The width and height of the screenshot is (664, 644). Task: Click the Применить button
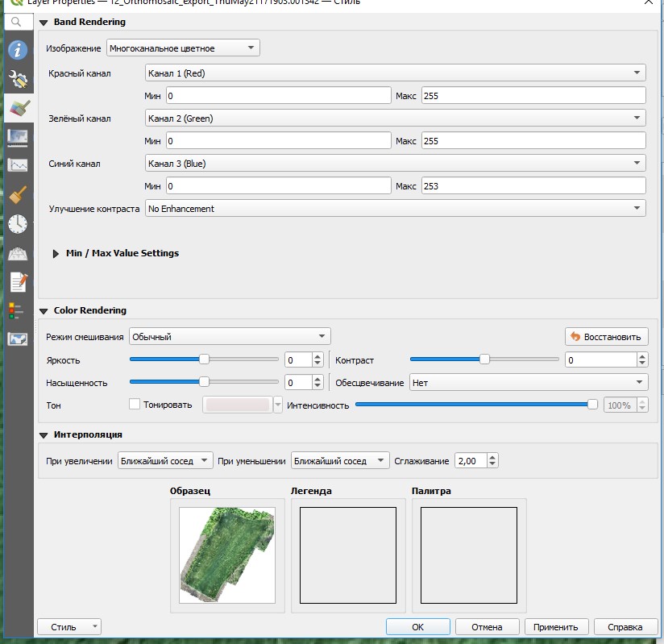click(555, 627)
